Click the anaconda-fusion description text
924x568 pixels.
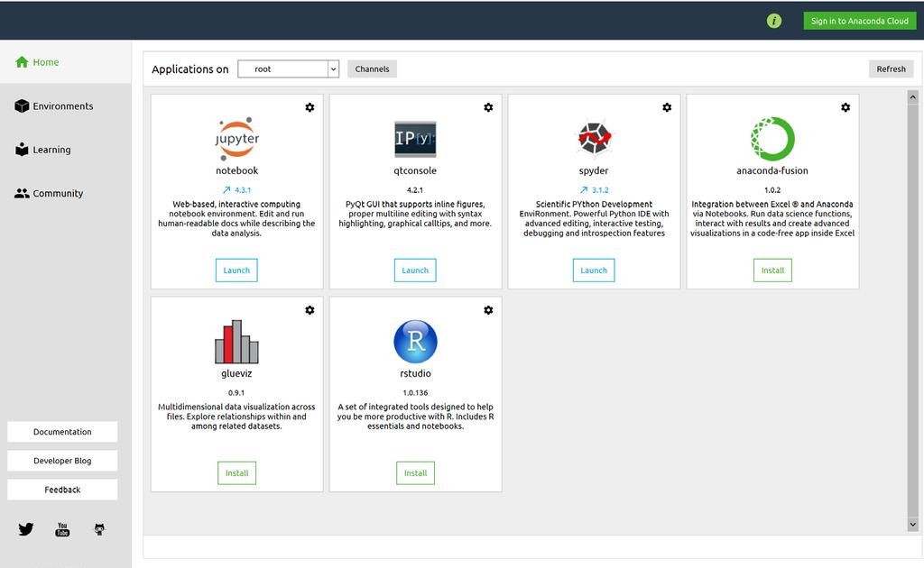tap(772, 218)
